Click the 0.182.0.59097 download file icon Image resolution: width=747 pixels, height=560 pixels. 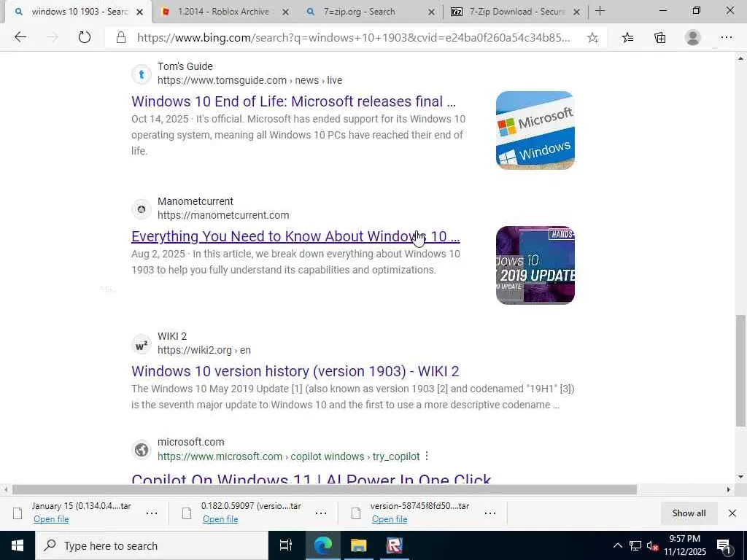pyautogui.click(x=187, y=513)
